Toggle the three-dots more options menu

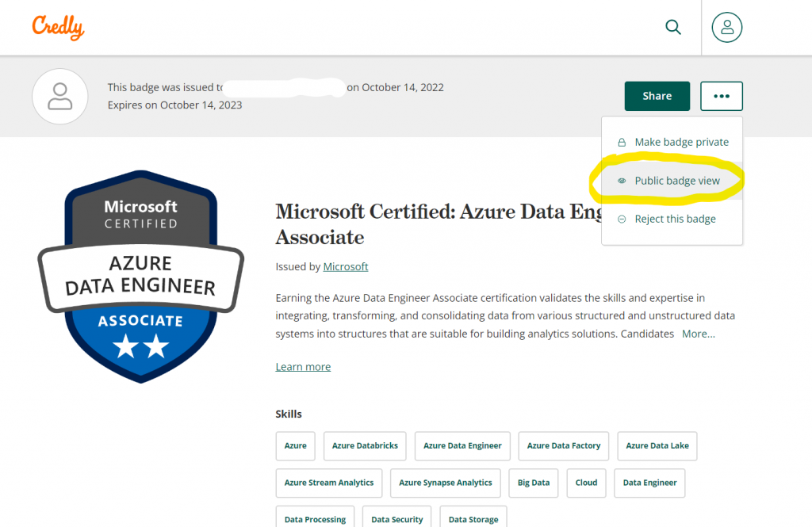point(722,96)
